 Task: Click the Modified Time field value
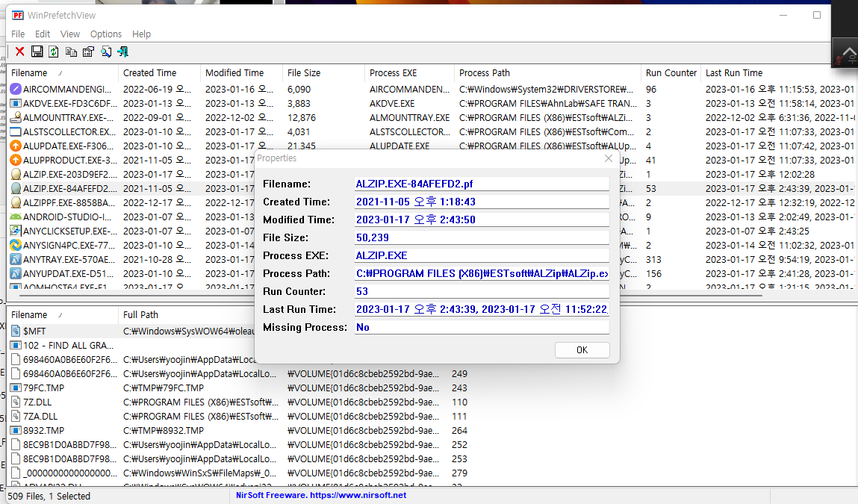(x=482, y=220)
